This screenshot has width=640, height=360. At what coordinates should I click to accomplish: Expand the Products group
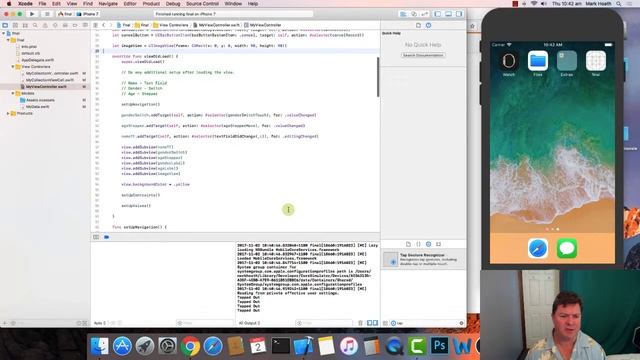[8, 113]
